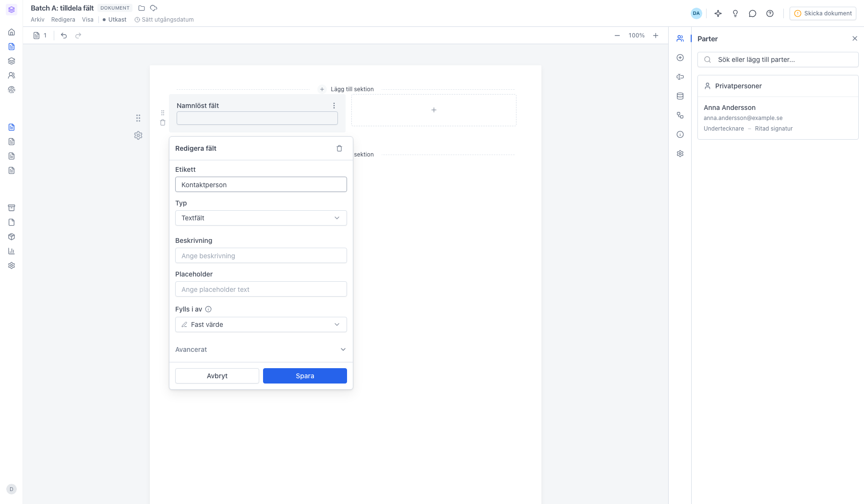Click trash icon left of Namnlöst fält
The image size is (864, 504).
[163, 122]
